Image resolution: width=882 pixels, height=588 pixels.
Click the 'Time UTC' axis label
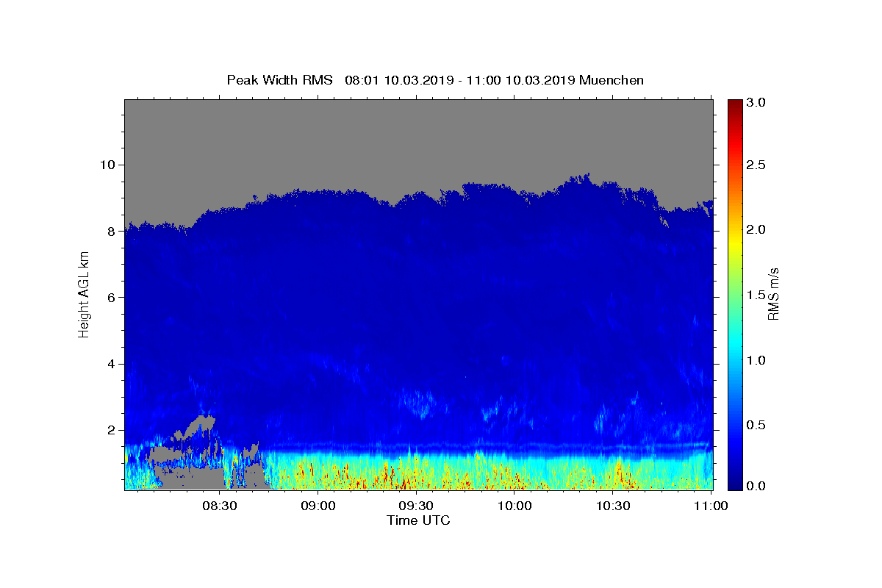point(418,520)
